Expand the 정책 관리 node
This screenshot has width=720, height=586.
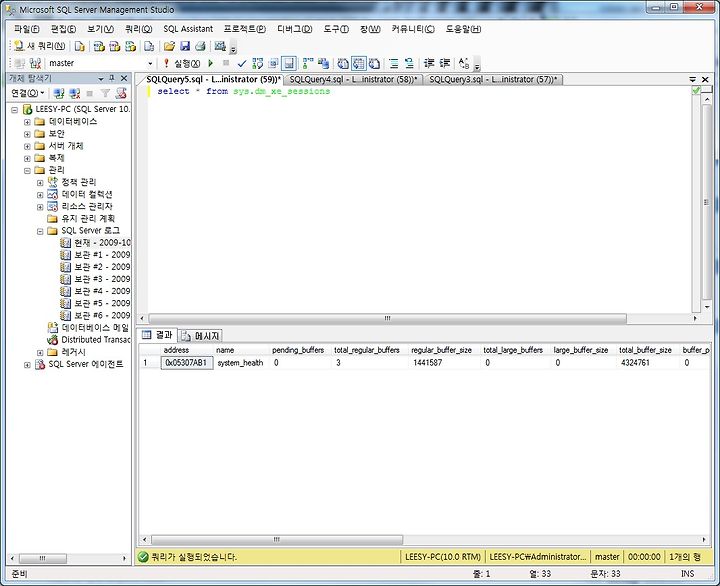tap(40, 183)
